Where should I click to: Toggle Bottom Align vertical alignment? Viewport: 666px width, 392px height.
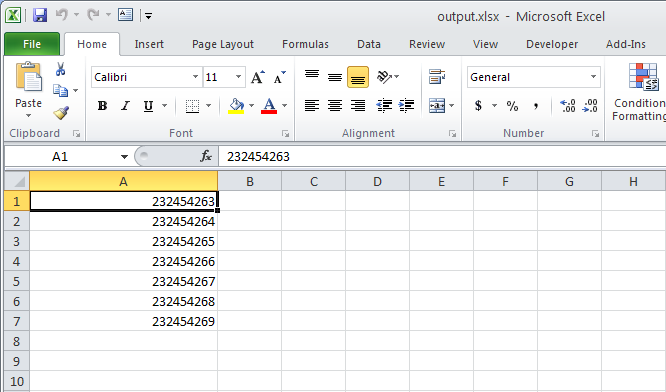click(x=358, y=77)
